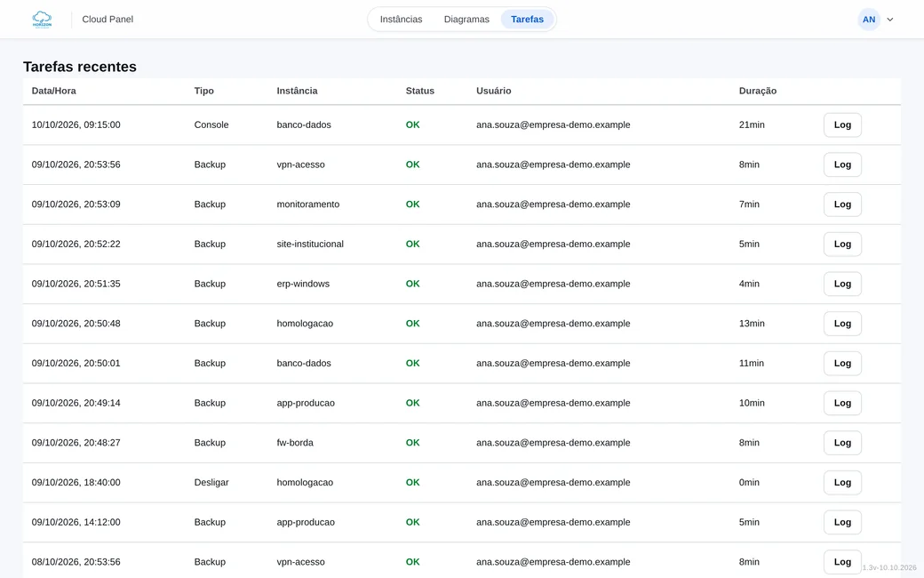Click the Tipo column header
Viewport: 924px width, 578px height.
tap(203, 91)
